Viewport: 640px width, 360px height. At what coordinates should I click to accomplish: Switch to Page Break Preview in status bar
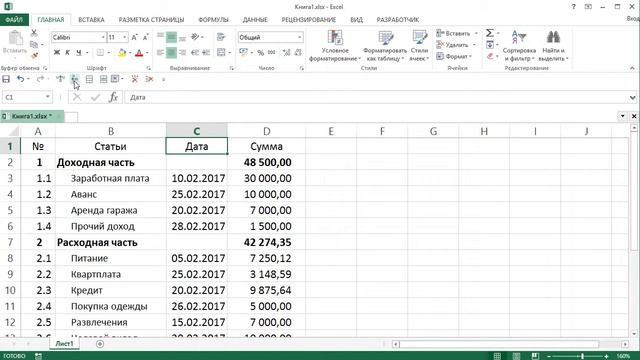tap(535, 356)
